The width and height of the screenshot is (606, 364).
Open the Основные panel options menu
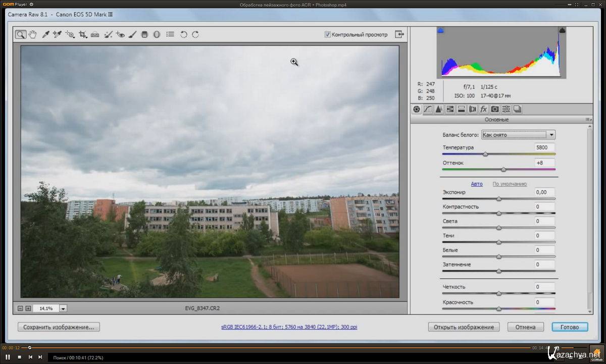[x=588, y=120]
